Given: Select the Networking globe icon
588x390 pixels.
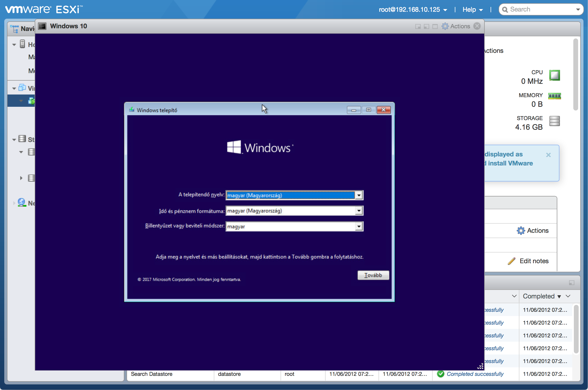Looking at the screenshot, I should 22,202.
